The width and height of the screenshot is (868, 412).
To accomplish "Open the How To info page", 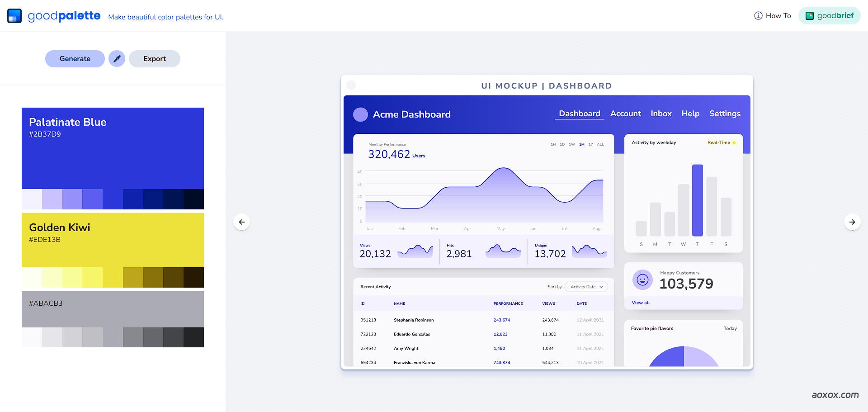I will tap(773, 16).
